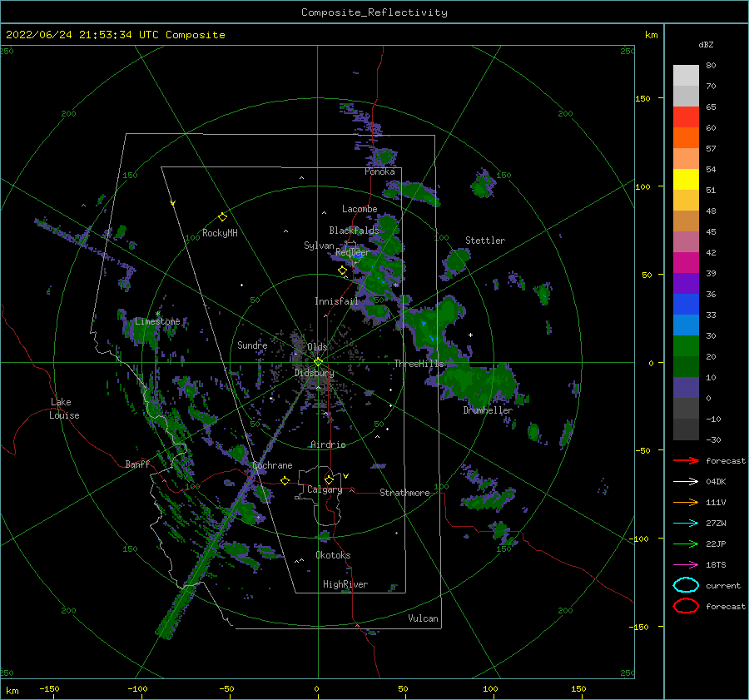Viewport: 749px width, 700px height.
Task: Click the Didsbury city label
Action: click(314, 373)
